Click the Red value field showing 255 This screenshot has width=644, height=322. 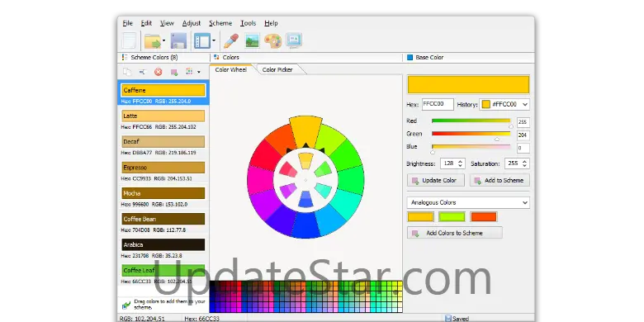pyautogui.click(x=523, y=122)
